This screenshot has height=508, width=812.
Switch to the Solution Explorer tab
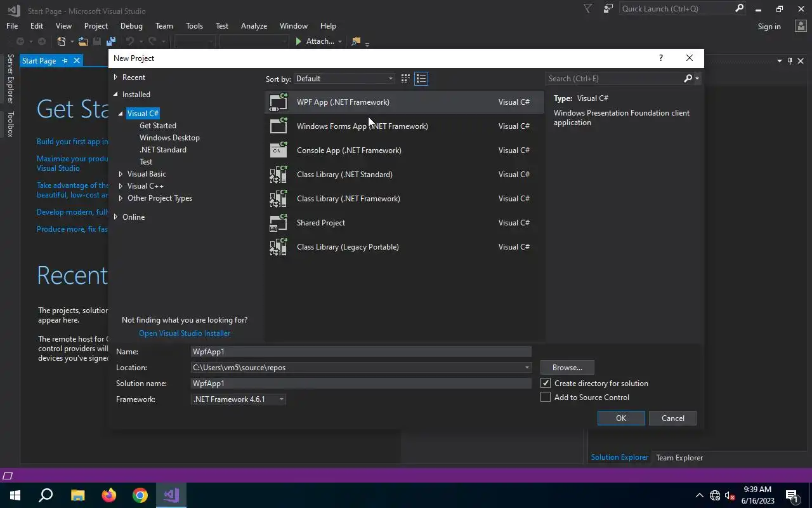pyautogui.click(x=620, y=458)
